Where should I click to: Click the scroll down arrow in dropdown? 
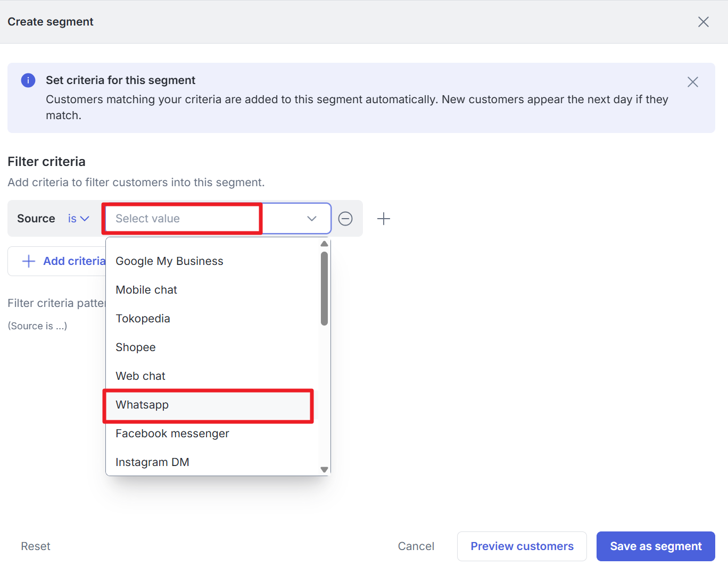click(x=325, y=470)
